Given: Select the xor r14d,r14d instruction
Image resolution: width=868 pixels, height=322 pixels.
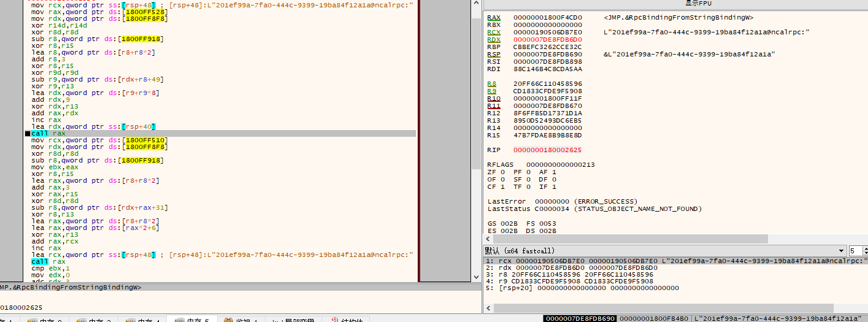Looking at the screenshot, I should pos(60,25).
